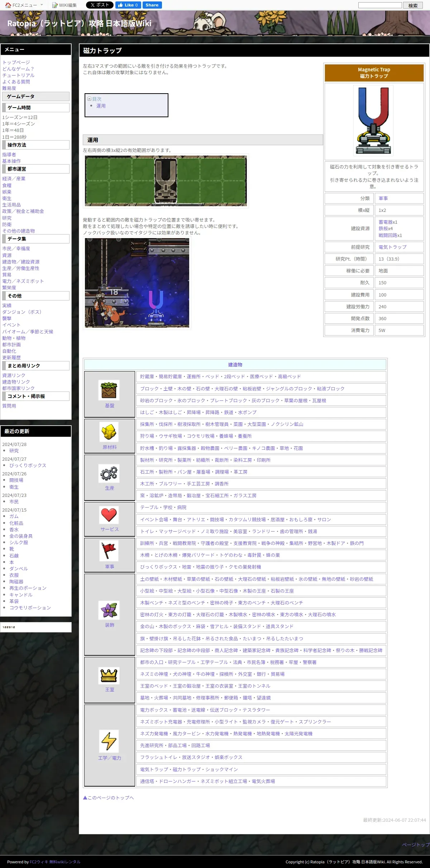
Task: Click the ページトップ footer link
Action: pyautogui.click(x=416, y=845)
